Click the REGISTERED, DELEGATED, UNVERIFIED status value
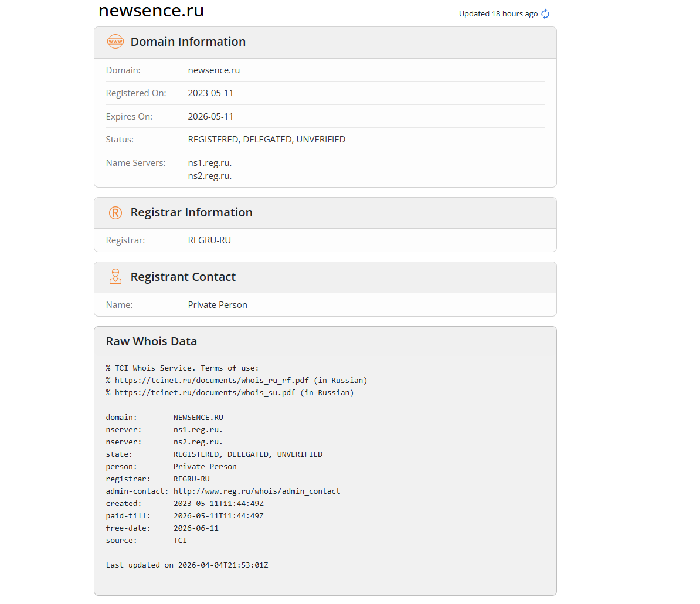 coord(266,140)
